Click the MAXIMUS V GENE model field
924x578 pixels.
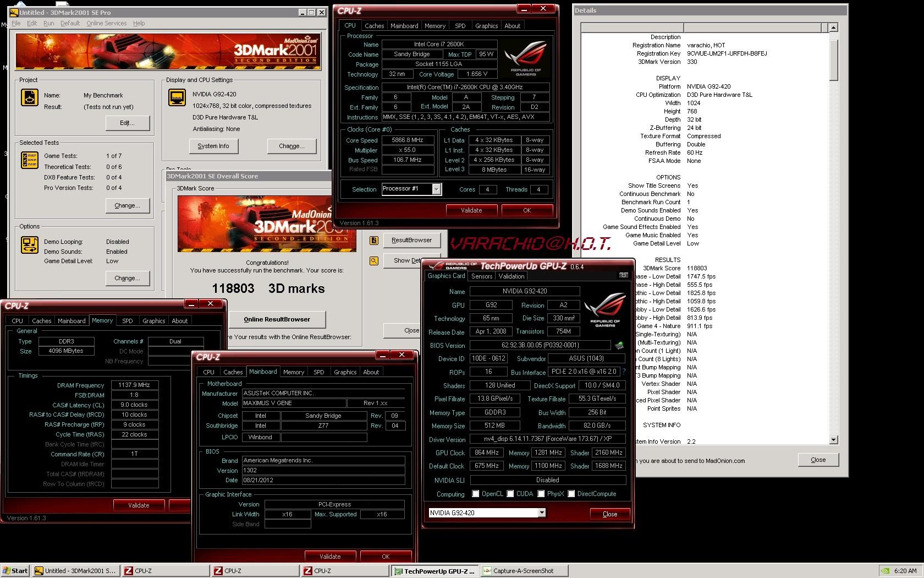click(294, 403)
